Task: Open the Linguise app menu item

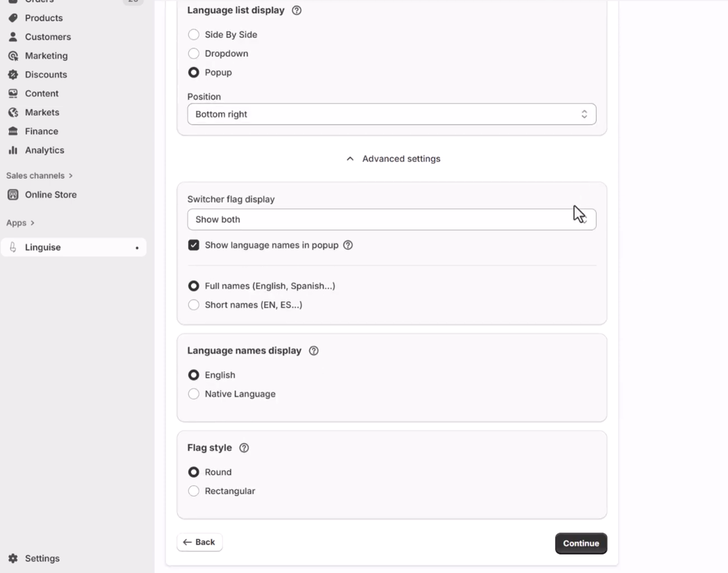Action: tap(43, 247)
